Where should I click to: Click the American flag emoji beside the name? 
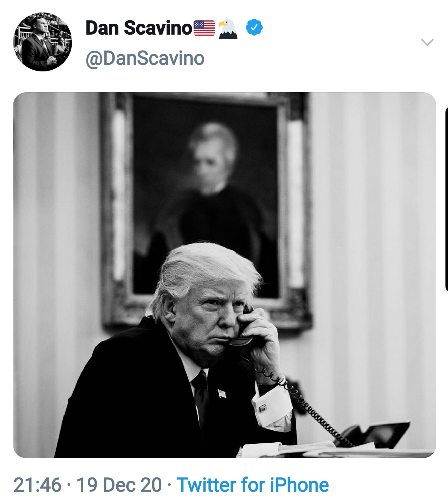click(x=204, y=28)
